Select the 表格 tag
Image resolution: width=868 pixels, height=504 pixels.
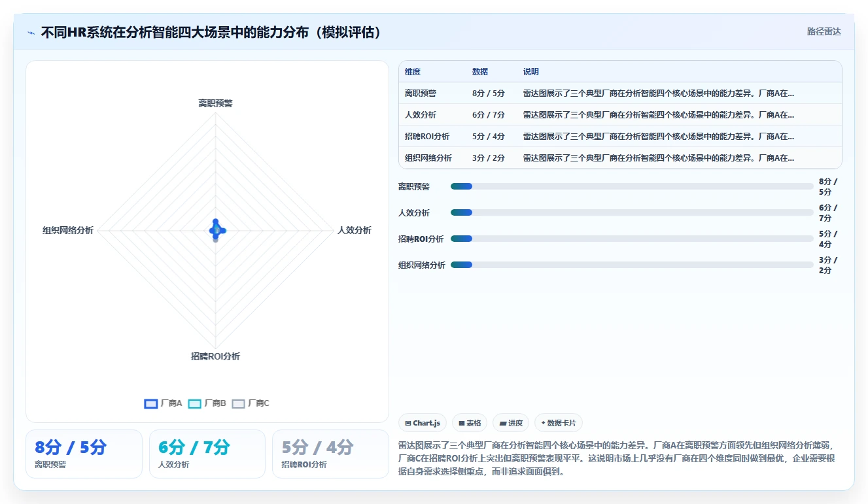pos(470,423)
